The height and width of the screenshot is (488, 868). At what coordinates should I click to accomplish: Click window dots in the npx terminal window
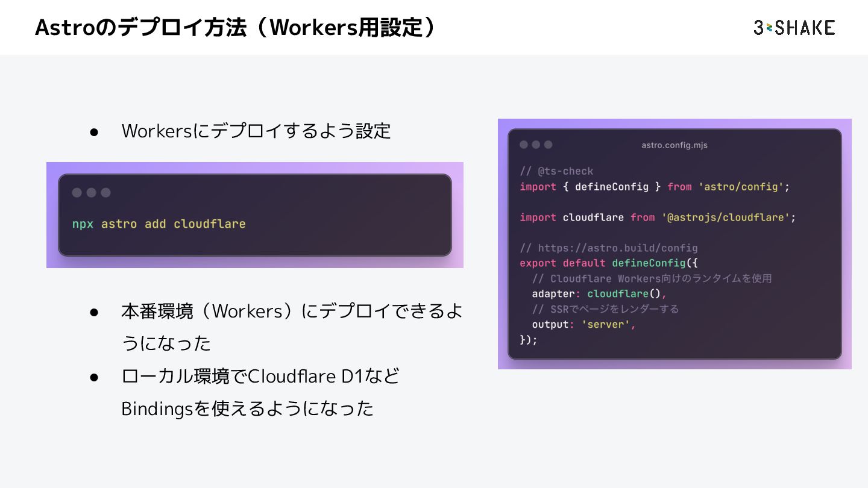pos(91,193)
